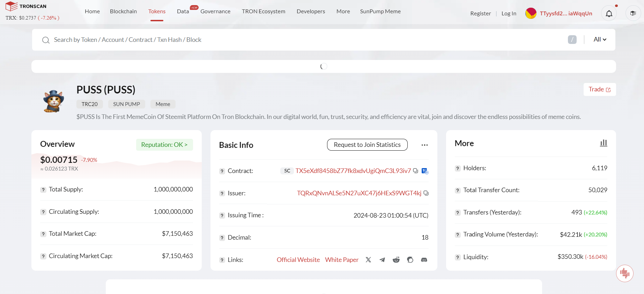Screen dimensions: 644x294
Task: Click help icon beside Holders
Action: 458,168
